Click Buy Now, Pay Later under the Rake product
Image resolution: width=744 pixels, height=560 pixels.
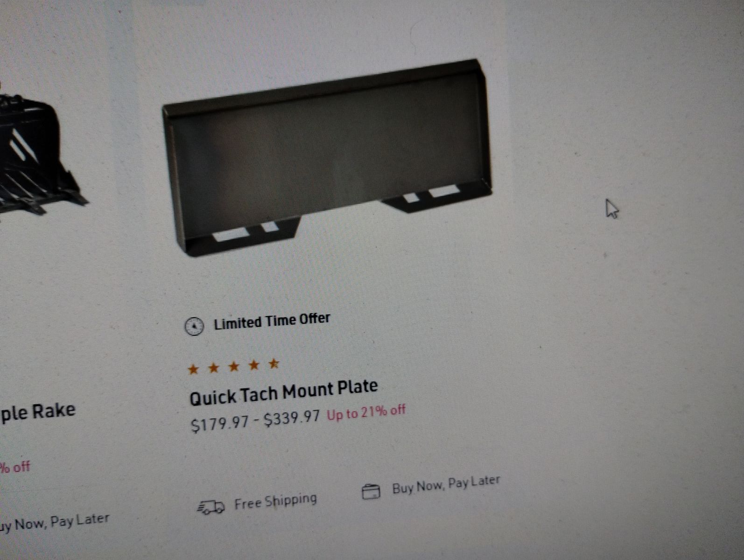(54, 523)
